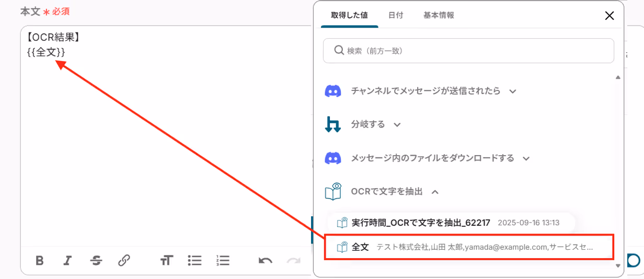This screenshot has height=279, width=644.
Task: Apply strikethrough formatting in editor toolbar
Action: (96, 260)
